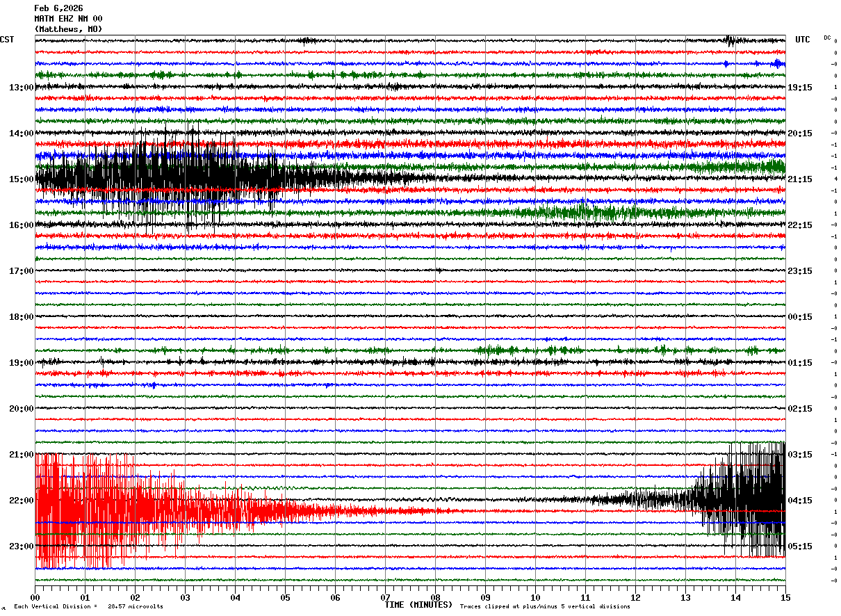The image size is (841, 616).
Task: Click the 00:15 UTC time label
Action: pyautogui.click(x=800, y=317)
